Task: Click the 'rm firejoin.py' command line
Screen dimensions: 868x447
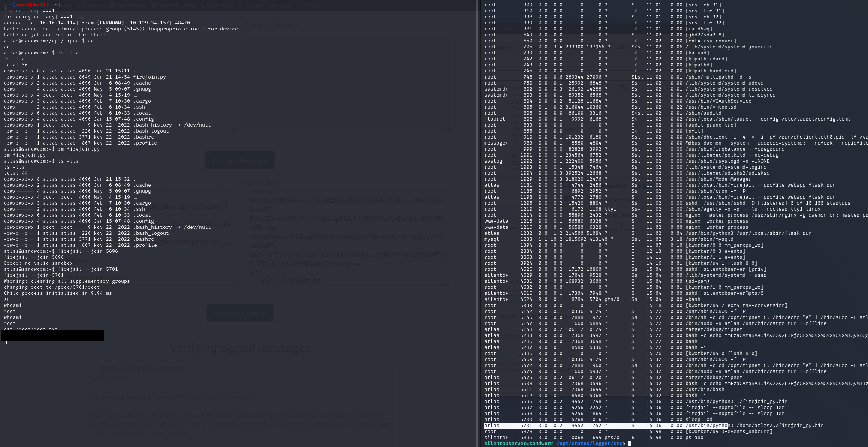Action: coord(79,149)
